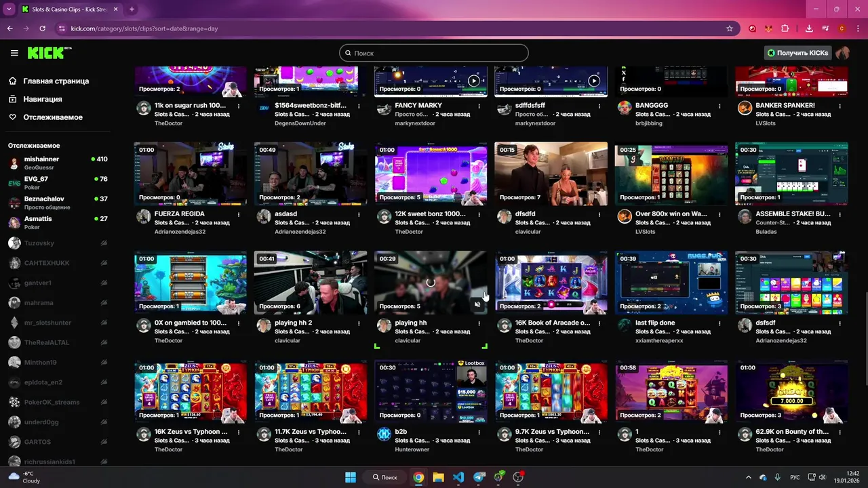Open clip title 12K sweet bonz 1000...
The width and height of the screenshot is (868, 488).
pos(431,213)
